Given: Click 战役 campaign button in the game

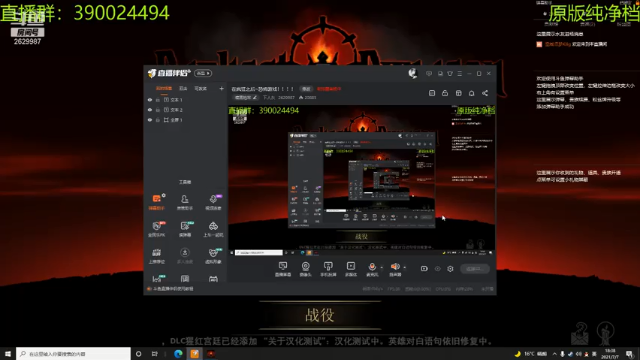Looking at the screenshot, I should pos(320,315).
